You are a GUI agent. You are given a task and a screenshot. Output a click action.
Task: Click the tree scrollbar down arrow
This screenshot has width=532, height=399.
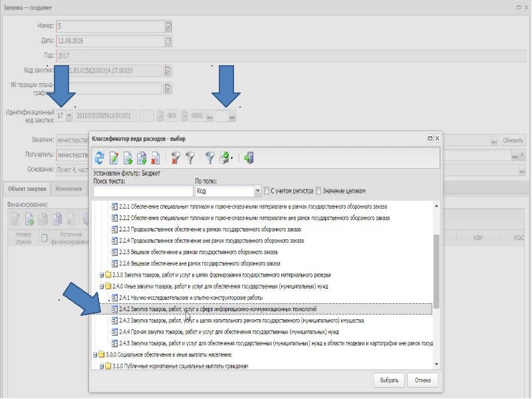(x=436, y=364)
